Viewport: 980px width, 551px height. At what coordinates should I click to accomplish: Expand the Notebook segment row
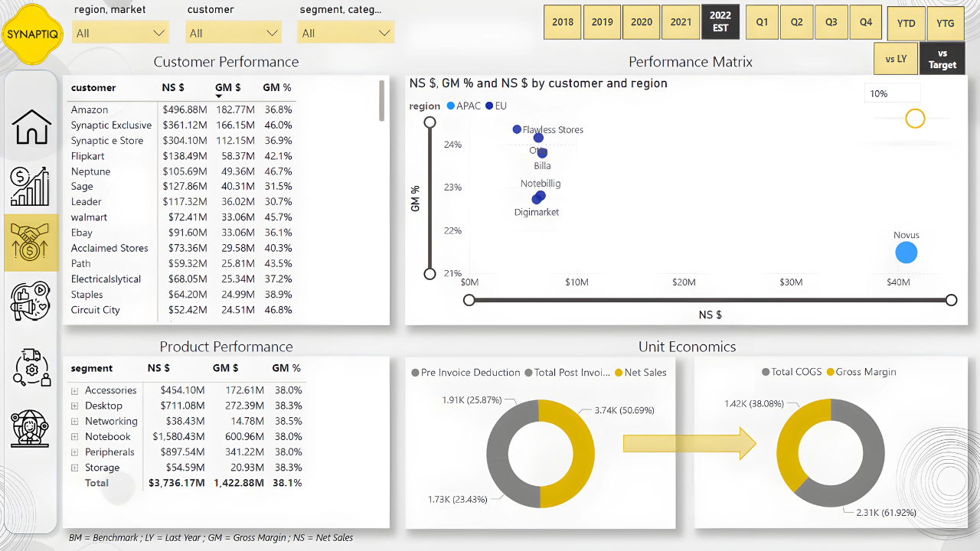[x=75, y=437]
